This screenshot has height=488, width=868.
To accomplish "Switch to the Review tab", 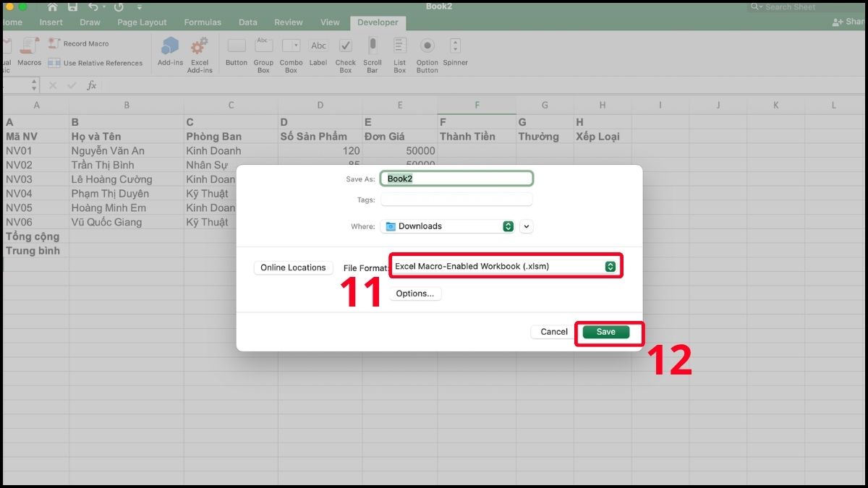I will point(289,22).
